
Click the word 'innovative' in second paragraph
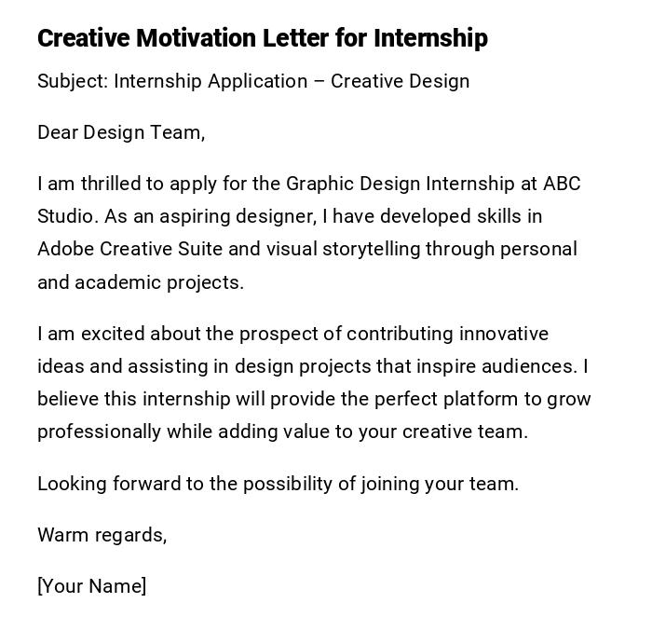pyautogui.click(x=504, y=334)
